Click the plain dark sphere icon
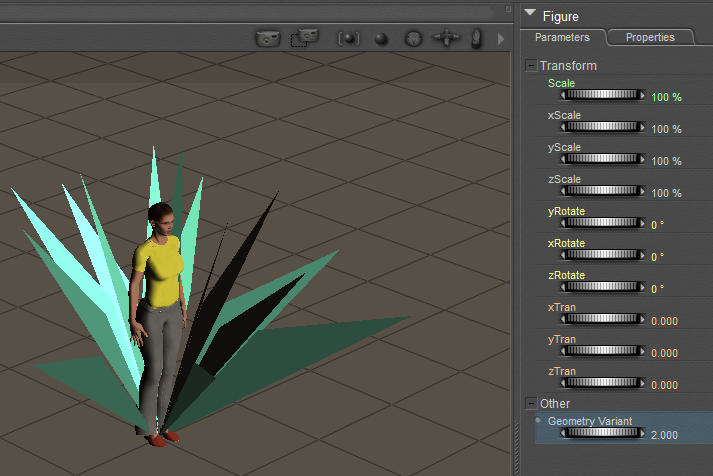The height and width of the screenshot is (476, 713). click(x=381, y=40)
